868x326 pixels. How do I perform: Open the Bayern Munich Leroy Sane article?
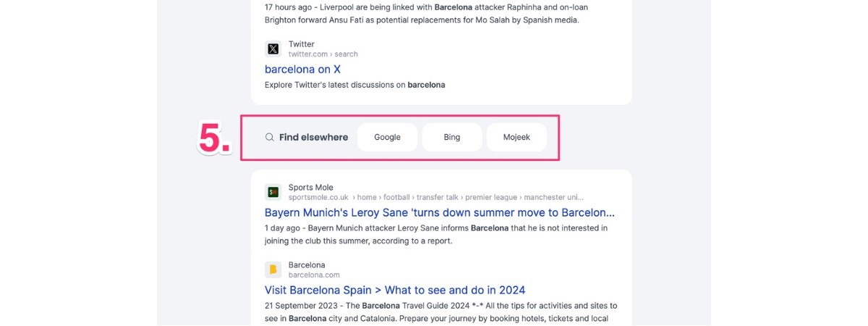[440, 213]
